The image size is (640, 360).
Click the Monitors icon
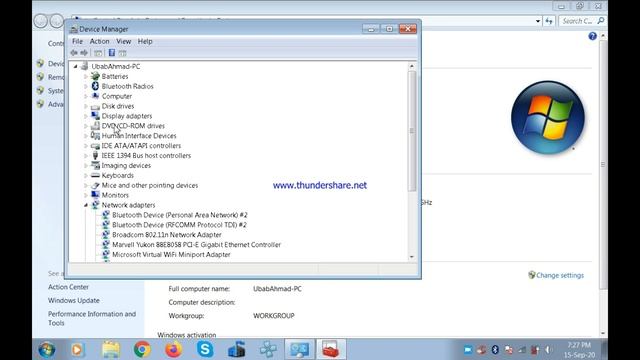point(95,195)
